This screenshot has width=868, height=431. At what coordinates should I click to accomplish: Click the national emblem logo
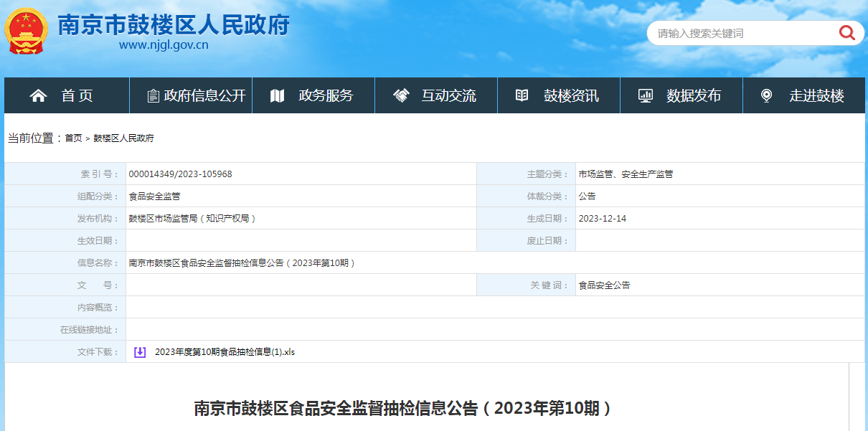(x=25, y=32)
